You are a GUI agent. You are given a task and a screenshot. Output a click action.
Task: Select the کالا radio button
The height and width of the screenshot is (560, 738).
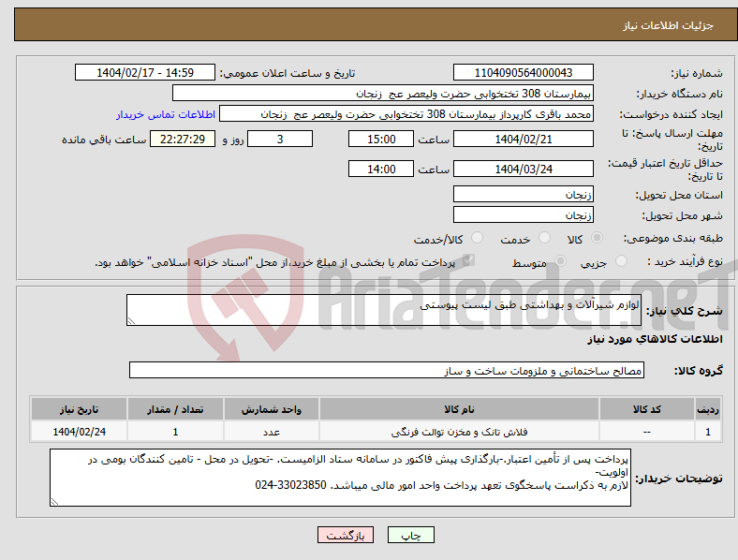tap(597, 238)
